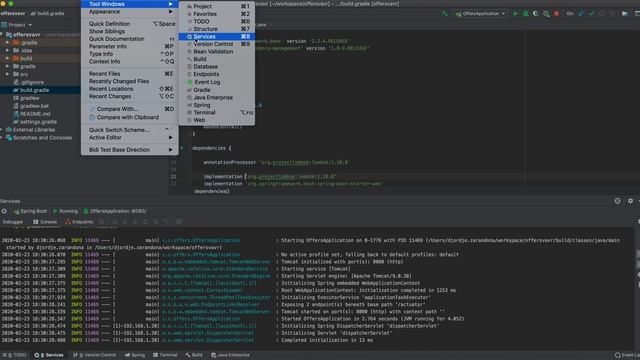The width and height of the screenshot is (640, 360).
Task: Click the Build hammer icon in toolbar
Action: click(x=444, y=13)
